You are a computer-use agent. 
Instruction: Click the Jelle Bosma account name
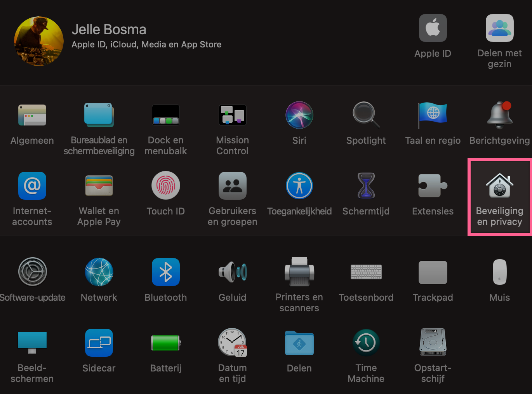(x=109, y=30)
